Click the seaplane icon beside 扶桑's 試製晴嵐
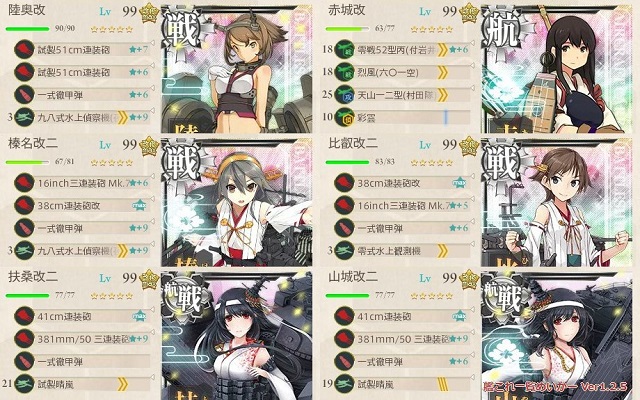Viewport: 640px width, 400px height. coord(24,384)
